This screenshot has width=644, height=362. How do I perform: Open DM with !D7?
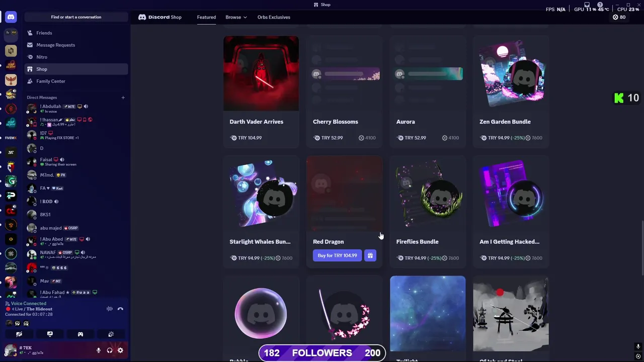click(x=75, y=135)
